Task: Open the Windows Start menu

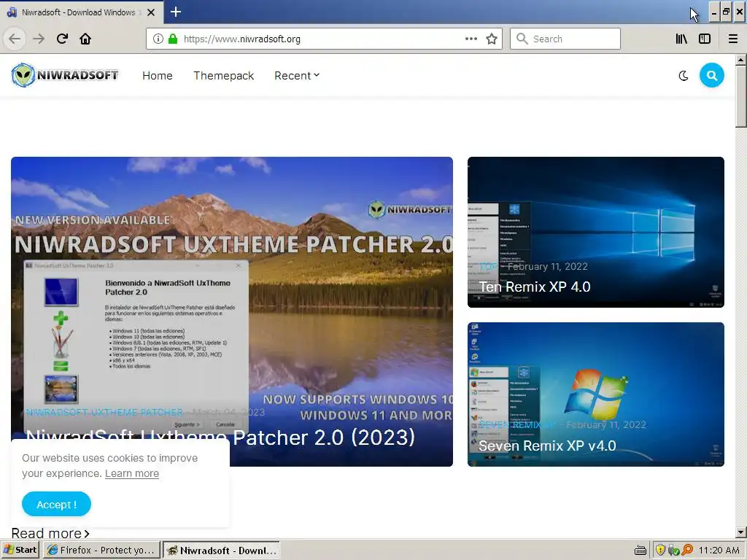Action: tap(20, 550)
